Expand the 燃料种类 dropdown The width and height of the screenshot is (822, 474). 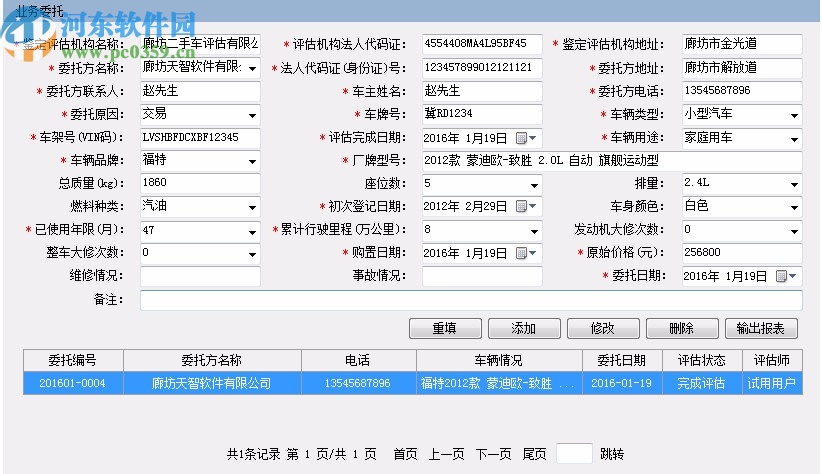(253, 208)
